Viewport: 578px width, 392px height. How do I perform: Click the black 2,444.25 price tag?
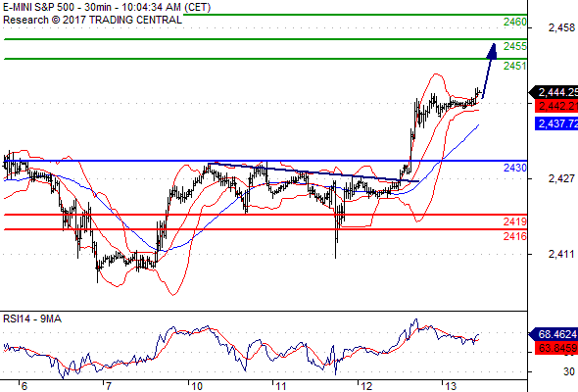click(554, 92)
